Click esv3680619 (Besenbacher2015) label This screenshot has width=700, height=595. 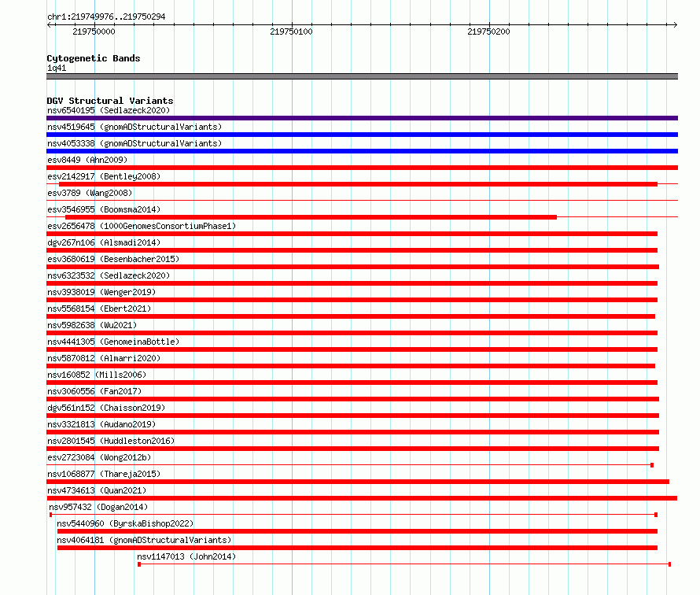pyautogui.click(x=113, y=259)
